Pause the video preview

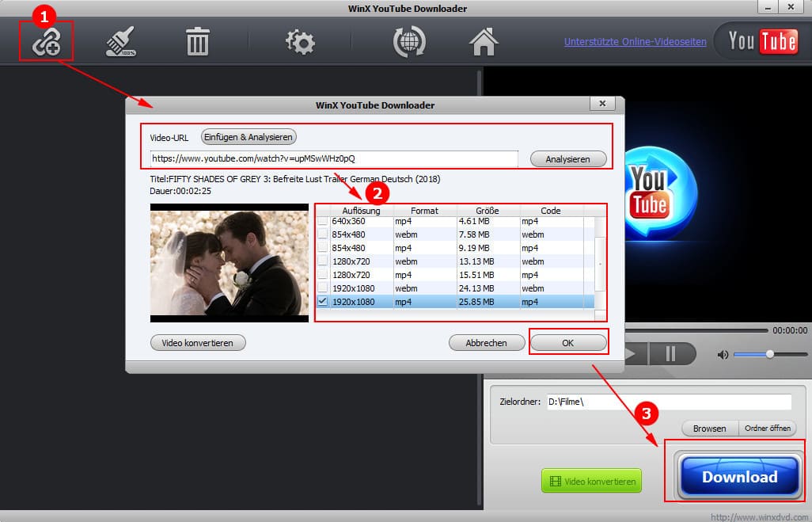tap(670, 354)
